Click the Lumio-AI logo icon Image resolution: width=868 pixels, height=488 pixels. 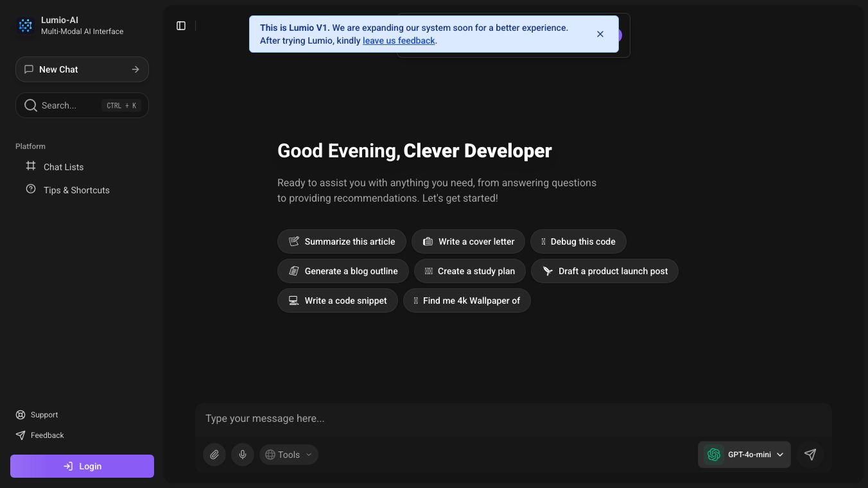pos(25,26)
